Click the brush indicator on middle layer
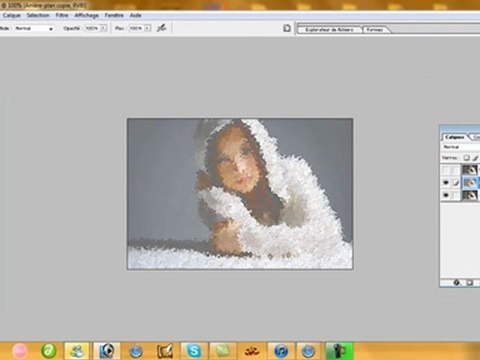This screenshot has height=360, width=480. point(455,183)
